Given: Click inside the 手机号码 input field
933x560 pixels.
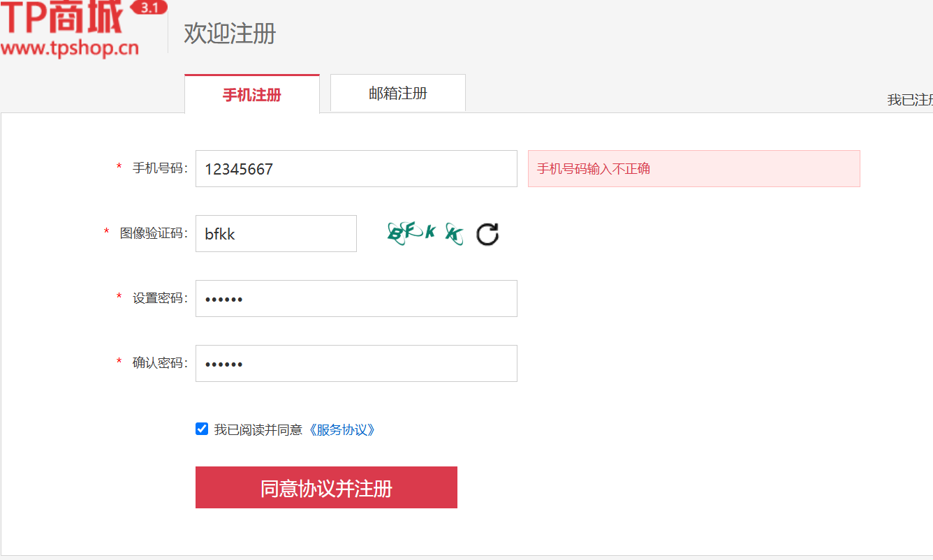Looking at the screenshot, I should tap(355, 168).
